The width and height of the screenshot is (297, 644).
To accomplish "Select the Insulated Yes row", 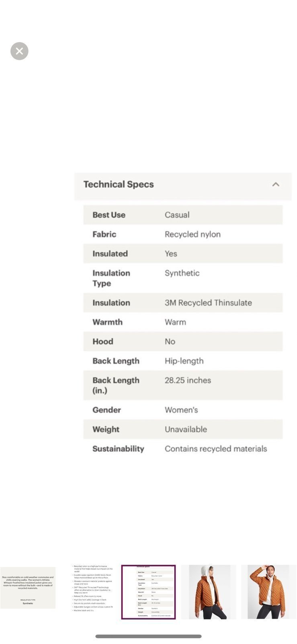I will pyautogui.click(x=183, y=254).
